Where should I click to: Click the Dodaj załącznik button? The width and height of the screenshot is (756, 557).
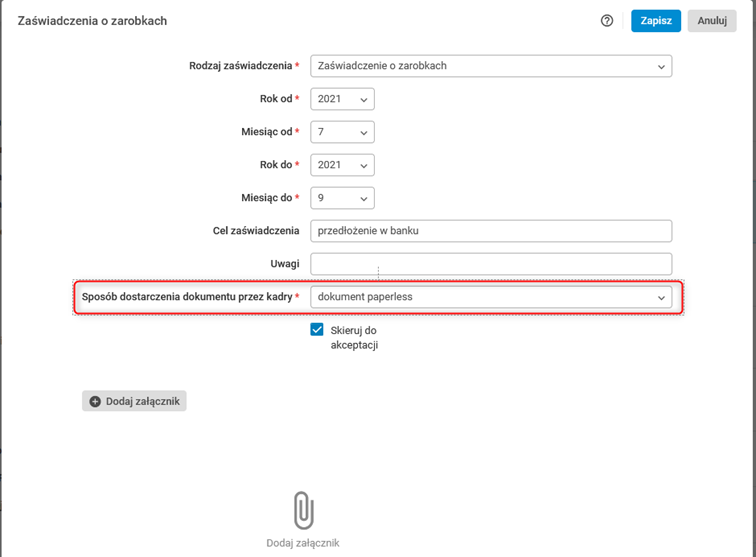tap(135, 401)
